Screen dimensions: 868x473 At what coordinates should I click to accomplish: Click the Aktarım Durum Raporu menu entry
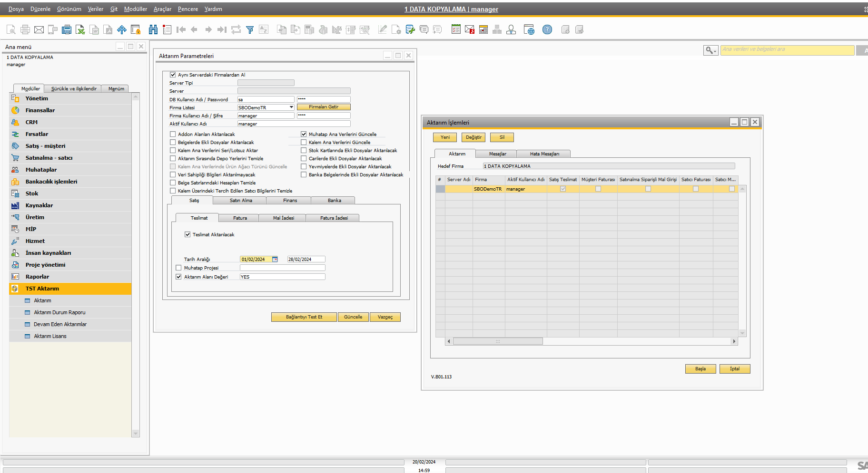tap(59, 312)
